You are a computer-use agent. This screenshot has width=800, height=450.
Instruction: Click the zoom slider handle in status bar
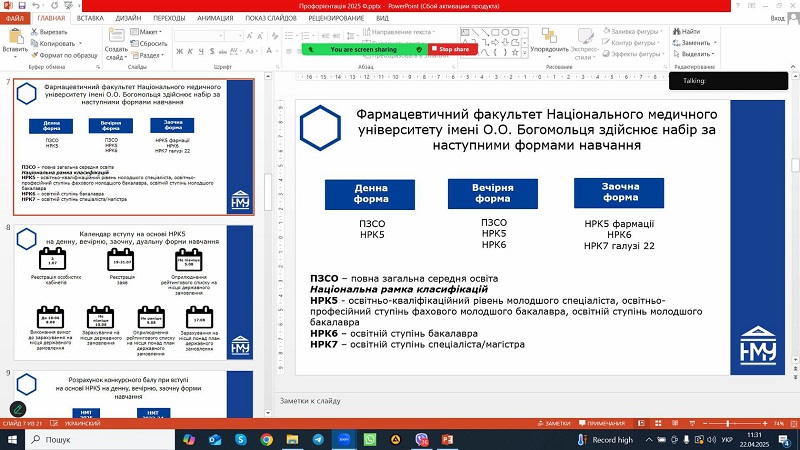point(728,423)
